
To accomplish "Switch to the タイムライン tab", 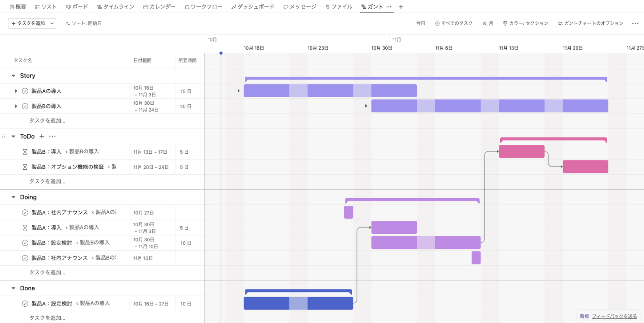I will pyautogui.click(x=116, y=7).
